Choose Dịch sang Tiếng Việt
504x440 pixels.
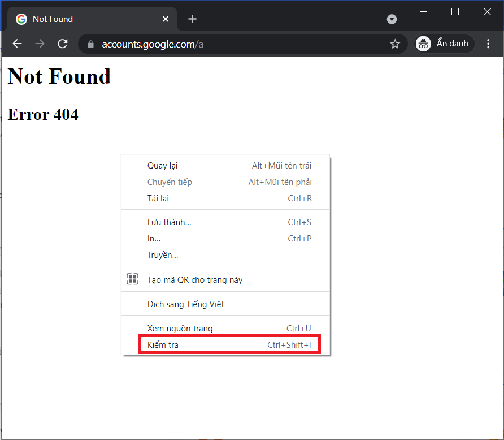(x=225, y=304)
